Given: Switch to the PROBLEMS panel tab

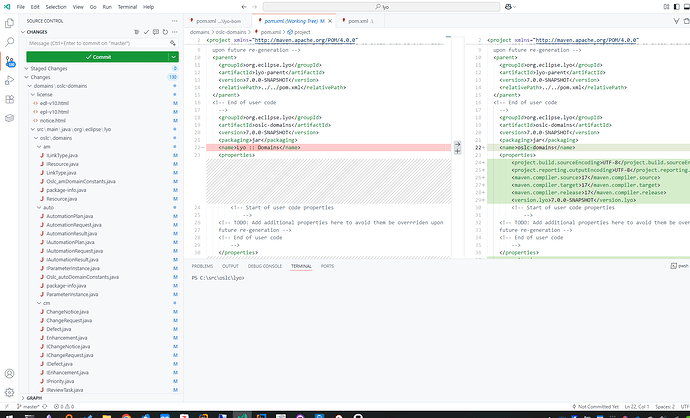Looking at the screenshot, I should pyautogui.click(x=202, y=266).
